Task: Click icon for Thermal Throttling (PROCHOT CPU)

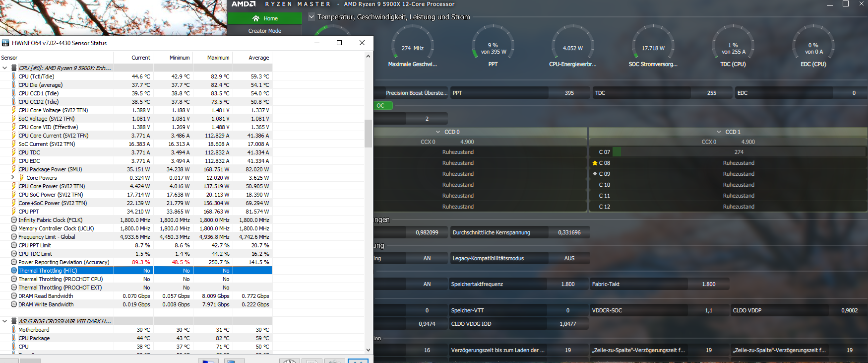Action: pyautogui.click(x=13, y=279)
